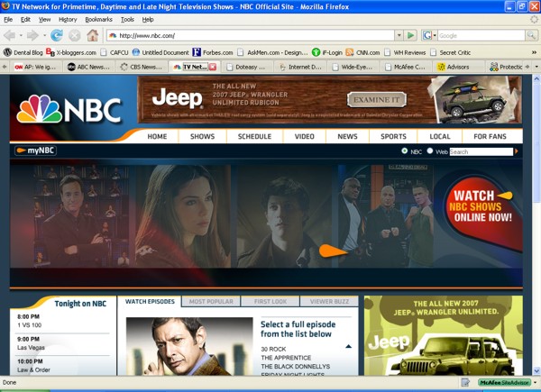Switch to the McAfee C... tab
The width and height of the screenshot is (541, 392).
coord(406,67)
